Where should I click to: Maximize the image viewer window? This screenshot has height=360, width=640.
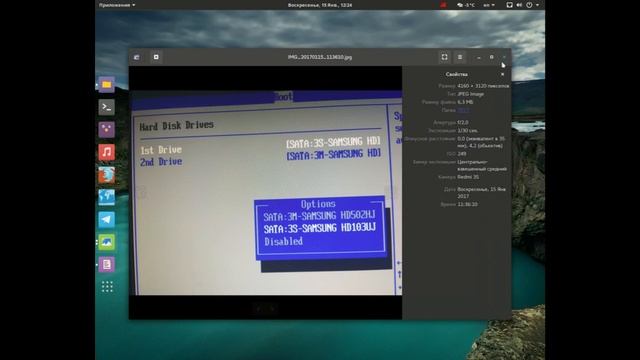coord(491,57)
